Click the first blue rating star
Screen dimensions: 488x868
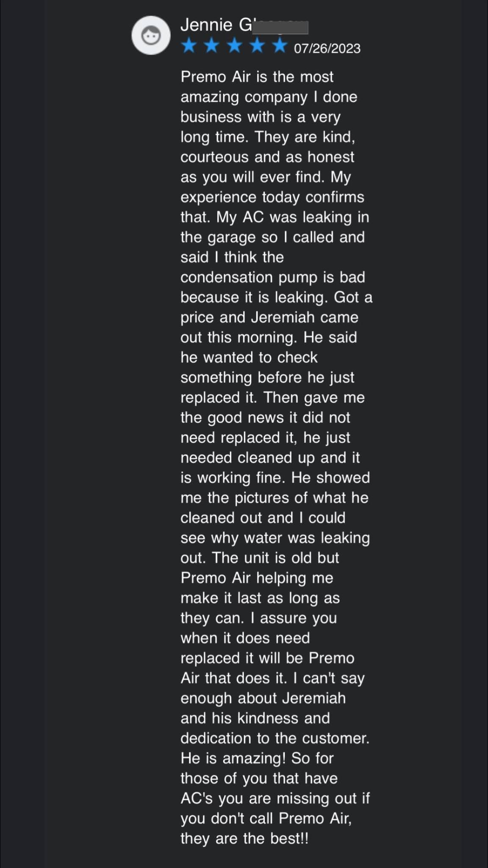(189, 46)
